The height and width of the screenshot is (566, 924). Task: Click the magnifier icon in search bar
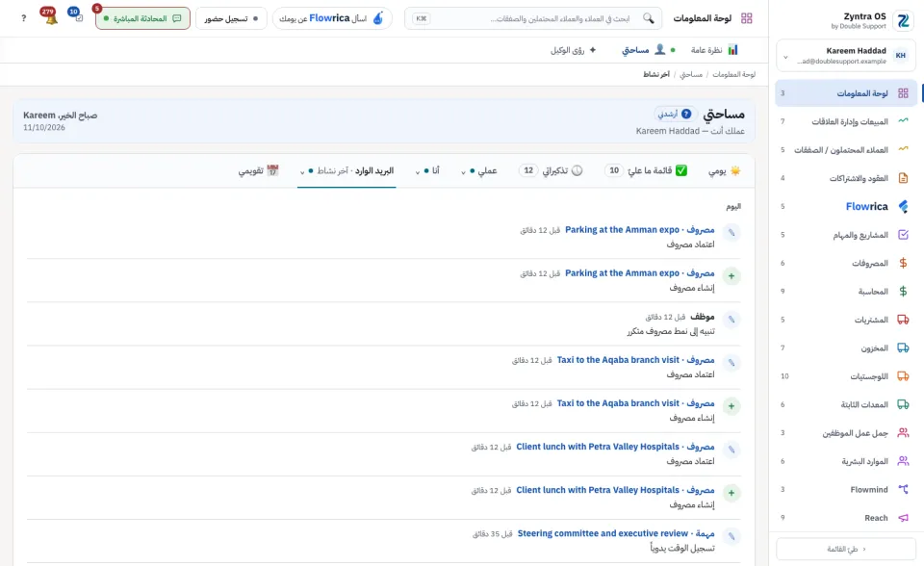click(x=648, y=18)
